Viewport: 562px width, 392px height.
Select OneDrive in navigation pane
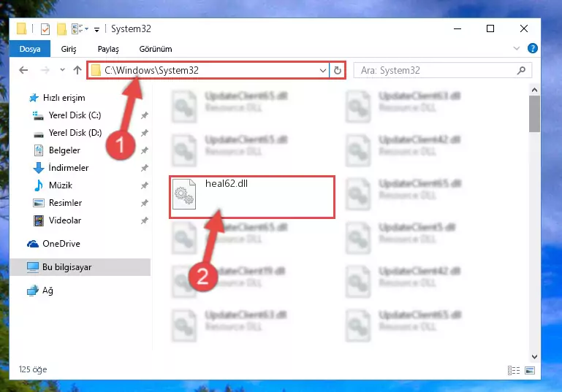point(54,244)
